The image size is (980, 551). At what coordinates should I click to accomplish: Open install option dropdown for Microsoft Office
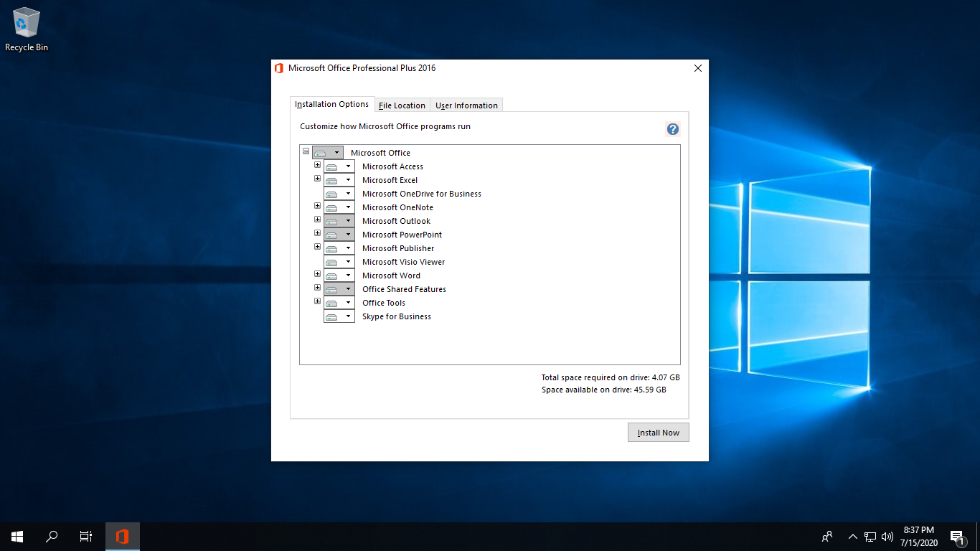[x=328, y=153]
